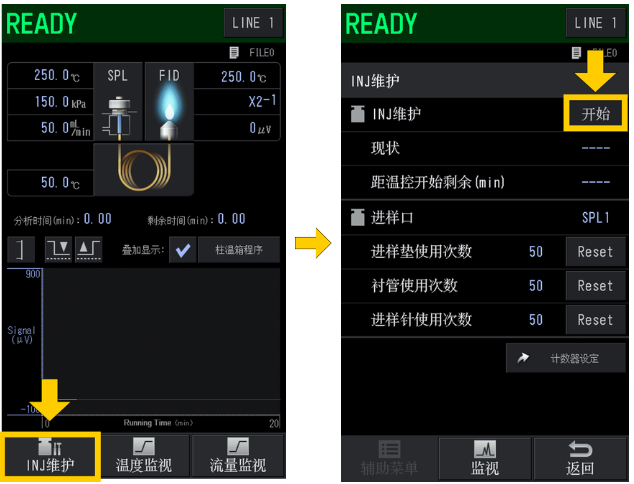Open the 柱温箱程序 oven program
The width and height of the screenshot is (634, 484).
(x=239, y=250)
